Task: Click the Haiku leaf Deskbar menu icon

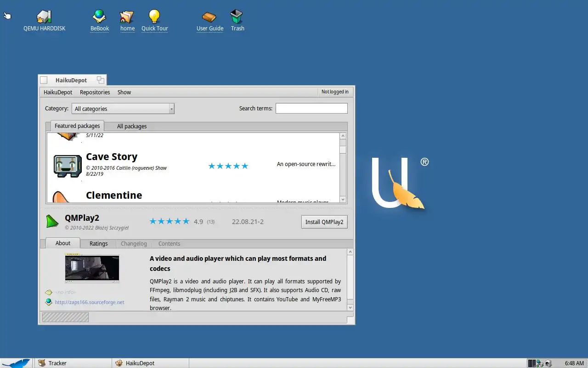Action: coord(16,363)
